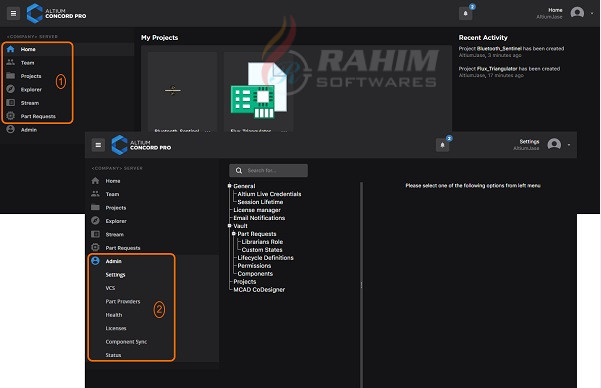Open Custom States settings
The image size is (601, 388).
click(x=262, y=250)
